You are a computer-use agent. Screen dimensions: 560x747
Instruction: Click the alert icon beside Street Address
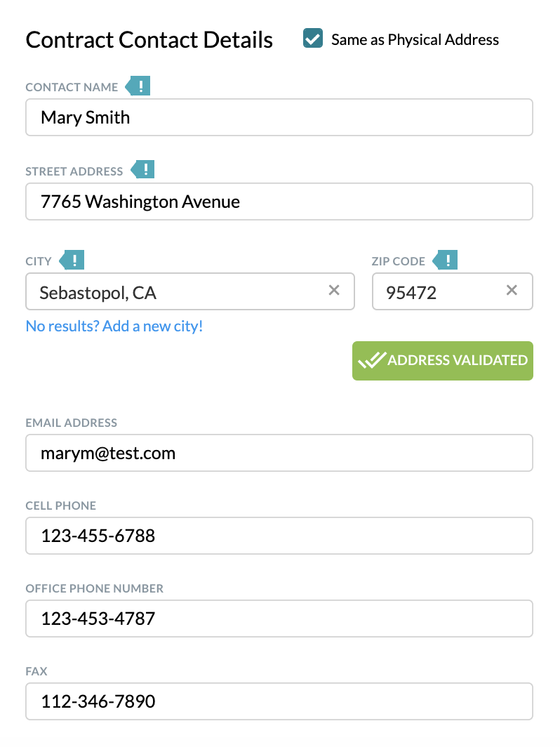click(143, 170)
